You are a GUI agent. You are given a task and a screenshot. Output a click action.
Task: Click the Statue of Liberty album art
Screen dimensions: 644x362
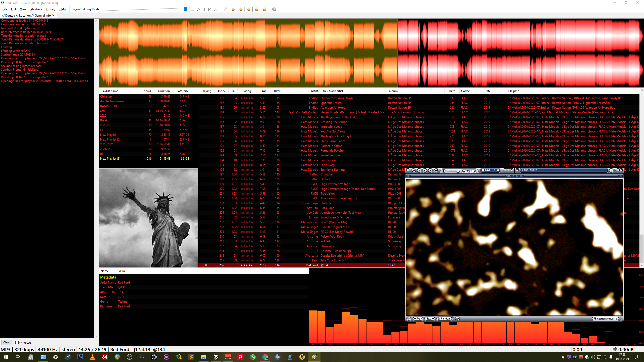(x=148, y=218)
